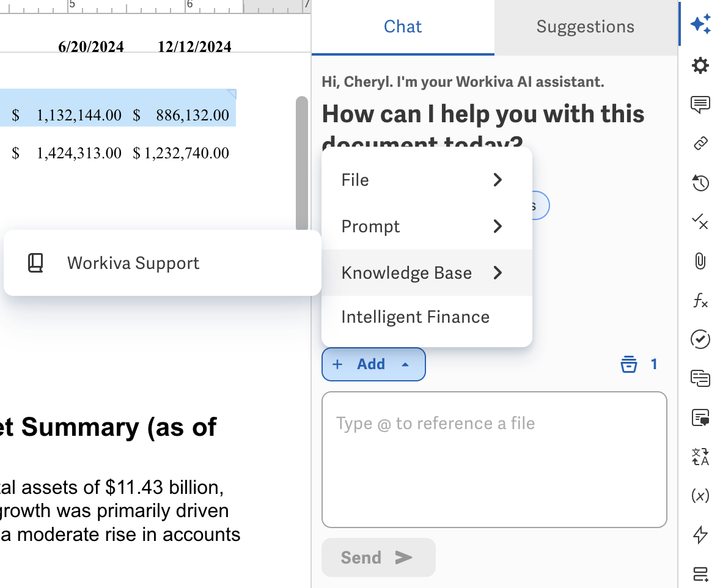Open the links chain icon in sidebar

click(700, 144)
